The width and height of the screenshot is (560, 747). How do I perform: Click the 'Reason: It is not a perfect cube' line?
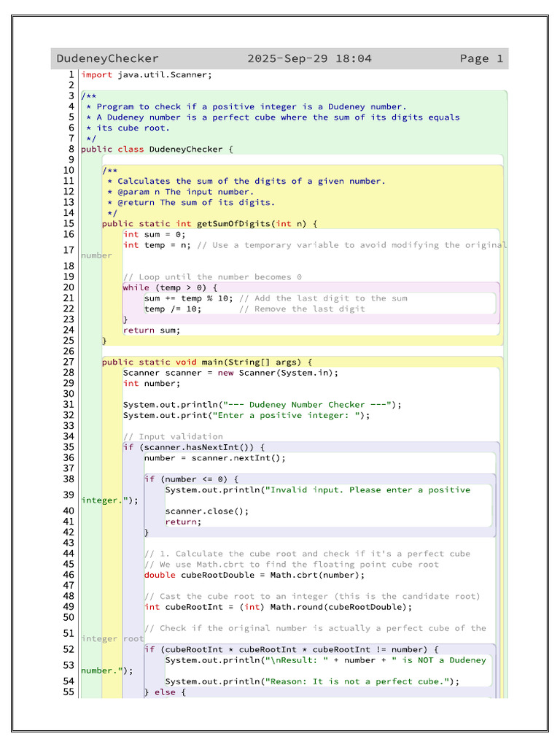pyautogui.click(x=312, y=681)
